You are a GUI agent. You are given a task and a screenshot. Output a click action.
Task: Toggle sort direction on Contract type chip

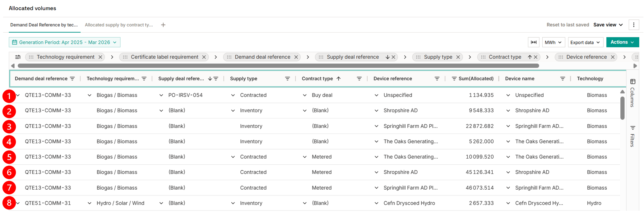click(x=530, y=57)
